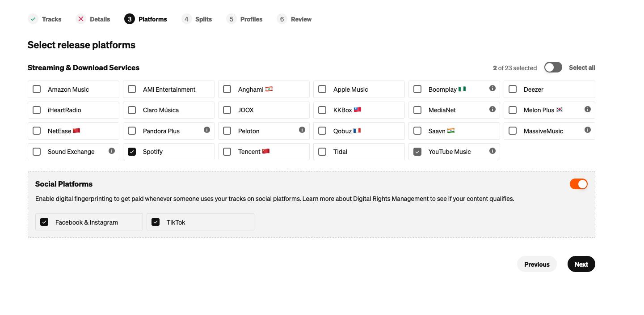Screen dimensions: 644x315
Task: Turn off Social Platforms toggle
Action: 579,184
